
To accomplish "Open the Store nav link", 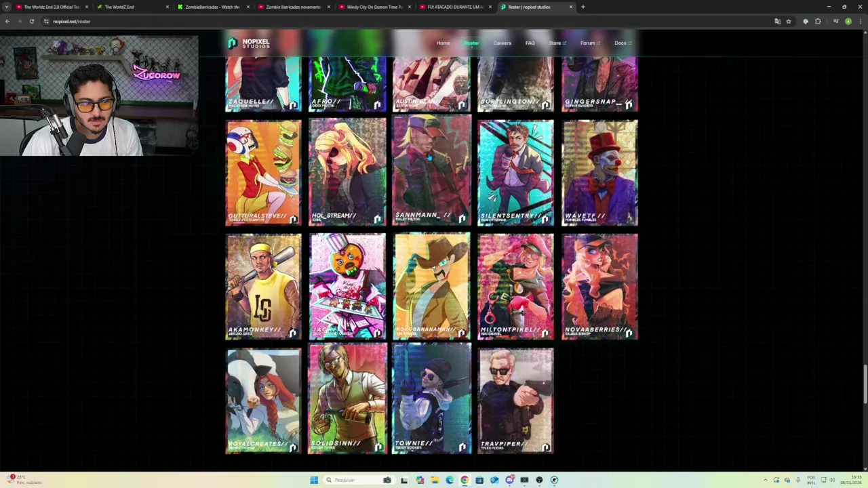I will tap(557, 43).
